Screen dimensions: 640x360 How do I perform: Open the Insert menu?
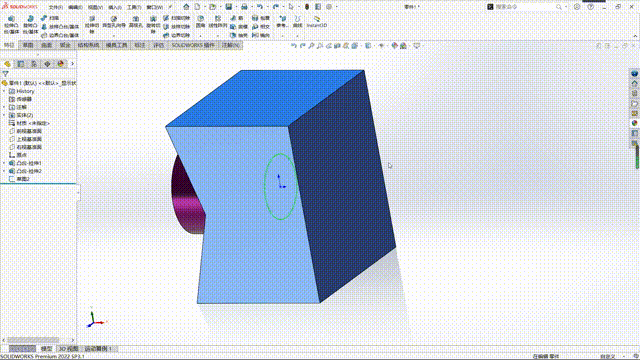coord(115,7)
